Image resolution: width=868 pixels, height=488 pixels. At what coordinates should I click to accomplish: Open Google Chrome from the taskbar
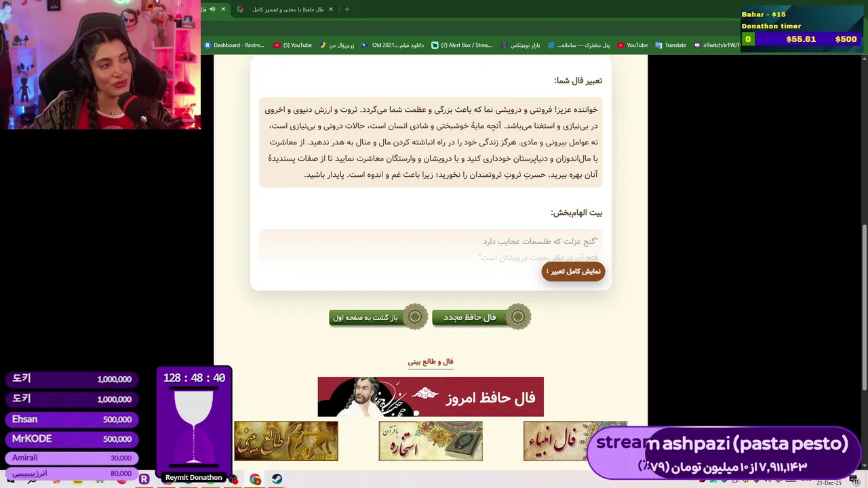point(255,479)
